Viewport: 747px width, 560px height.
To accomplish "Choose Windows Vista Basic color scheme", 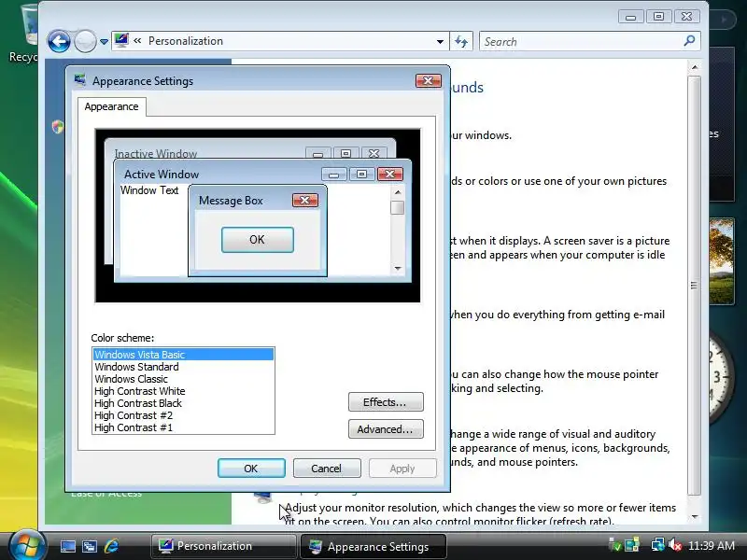I will [183, 355].
